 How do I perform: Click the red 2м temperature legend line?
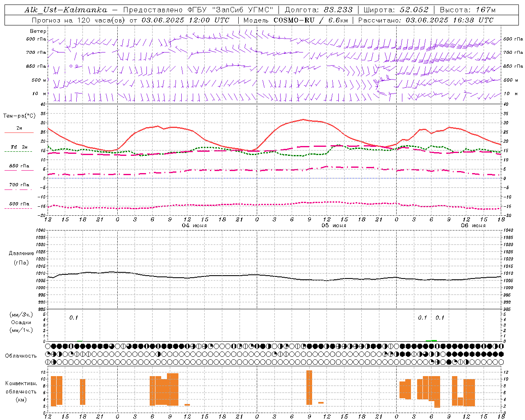(19, 132)
